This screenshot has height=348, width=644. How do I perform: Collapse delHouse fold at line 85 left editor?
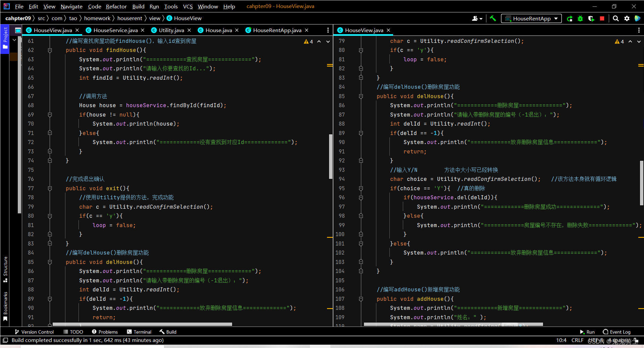click(x=50, y=262)
